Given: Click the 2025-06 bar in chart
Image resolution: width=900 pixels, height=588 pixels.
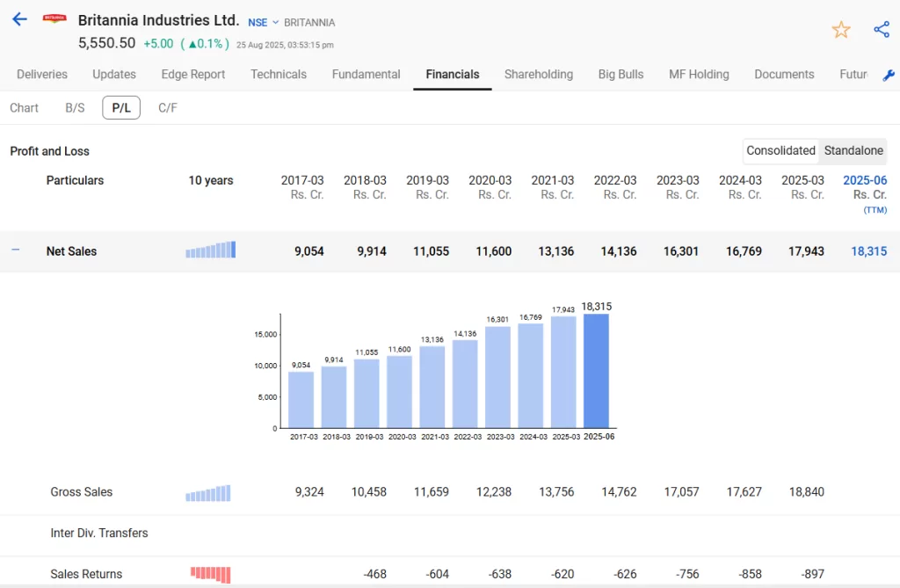Looking at the screenshot, I should (x=597, y=371).
